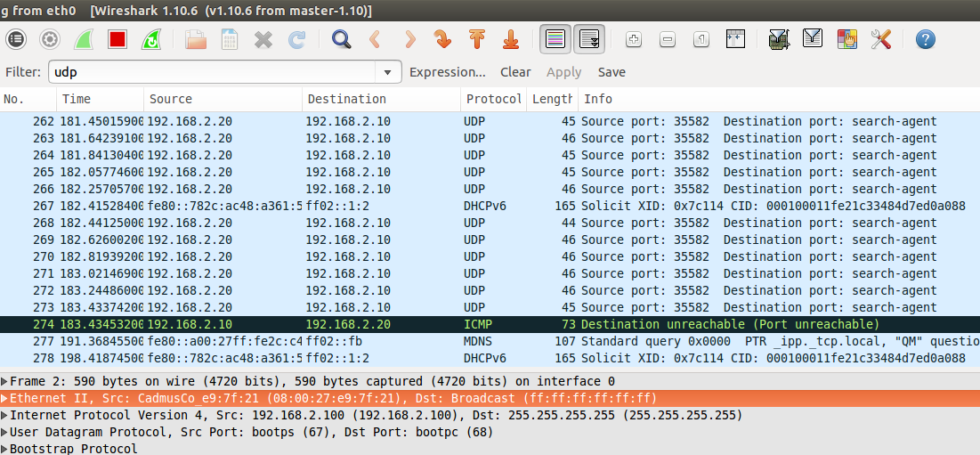
Task: Save the current filter
Action: 611,72
